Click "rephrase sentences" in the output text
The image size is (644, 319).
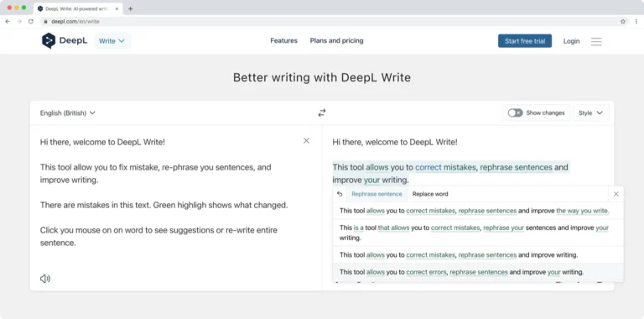tap(517, 167)
